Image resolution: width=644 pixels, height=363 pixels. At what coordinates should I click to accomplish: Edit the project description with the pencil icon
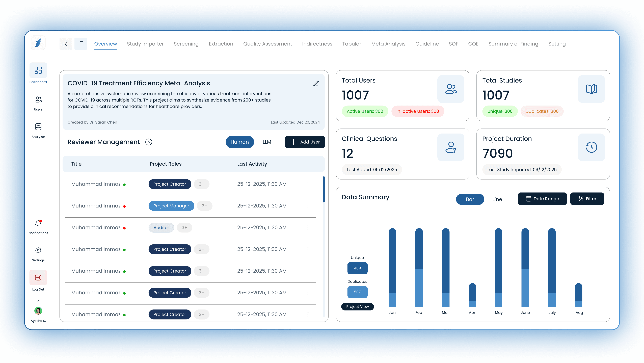[316, 83]
